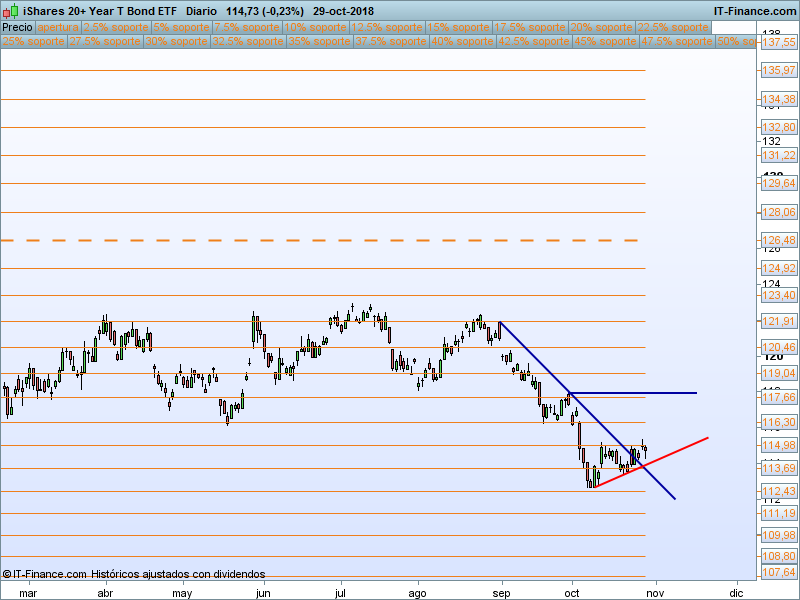Select the apertura legend label
This screenshot has width=800, height=600.
pyautogui.click(x=58, y=27)
